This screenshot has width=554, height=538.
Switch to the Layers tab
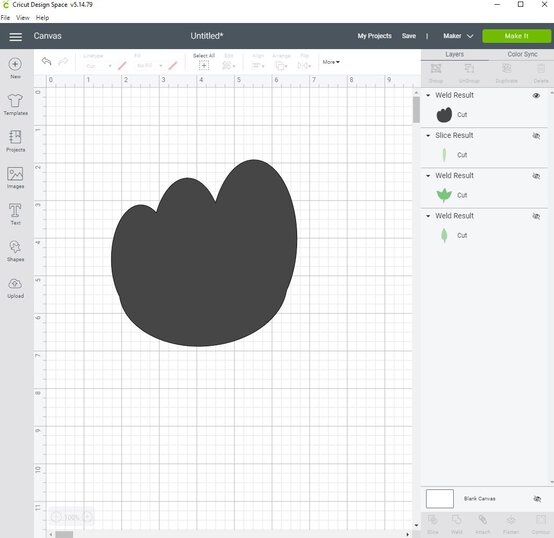(x=454, y=54)
